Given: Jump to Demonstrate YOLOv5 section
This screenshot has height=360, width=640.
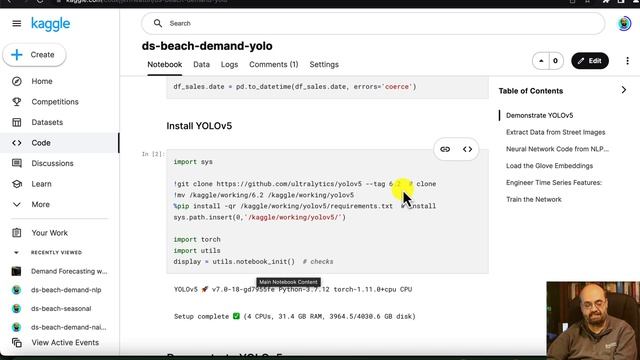Looking at the screenshot, I should click(539, 116).
